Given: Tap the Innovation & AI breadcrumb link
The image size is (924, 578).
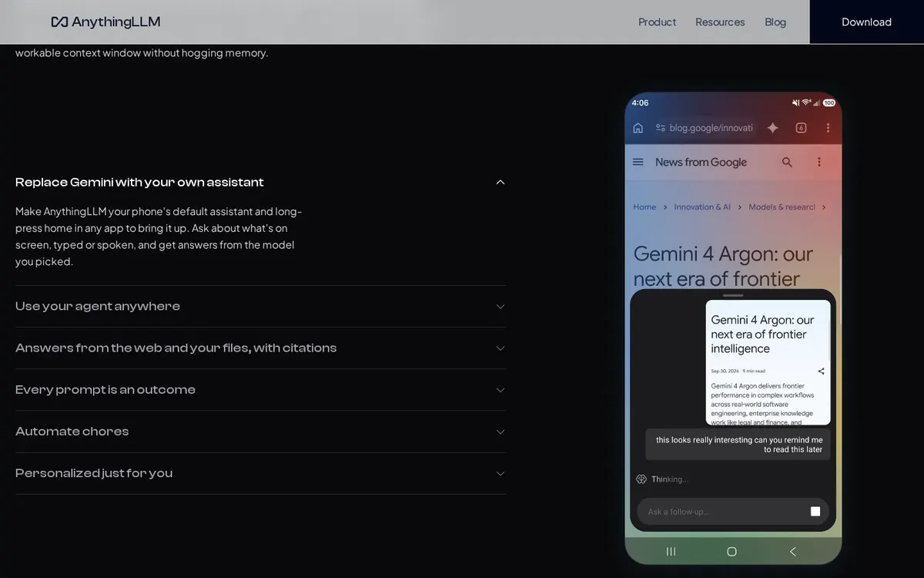Looking at the screenshot, I should [x=702, y=207].
